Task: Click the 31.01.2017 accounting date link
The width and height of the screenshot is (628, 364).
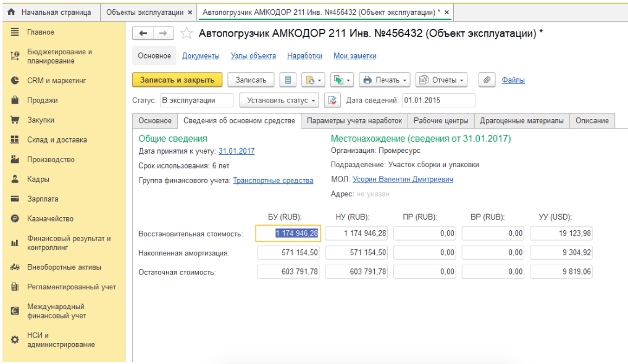Action: pyautogui.click(x=237, y=151)
